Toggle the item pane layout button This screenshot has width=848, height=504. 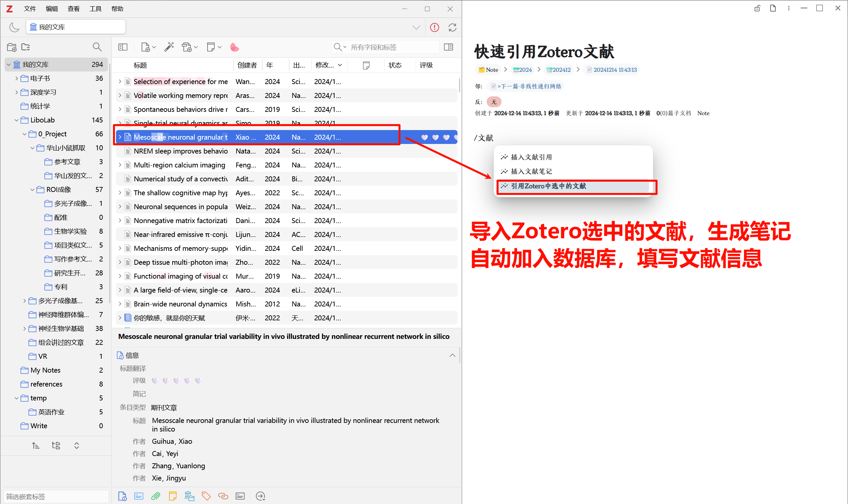click(x=448, y=47)
